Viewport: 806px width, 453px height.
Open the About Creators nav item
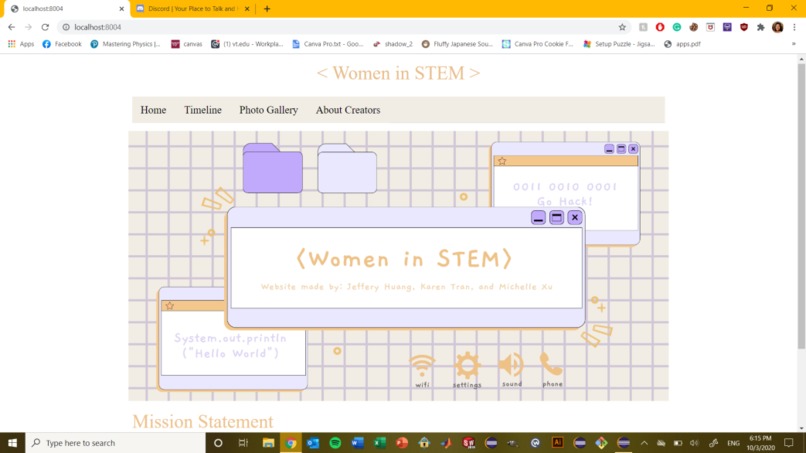point(348,110)
